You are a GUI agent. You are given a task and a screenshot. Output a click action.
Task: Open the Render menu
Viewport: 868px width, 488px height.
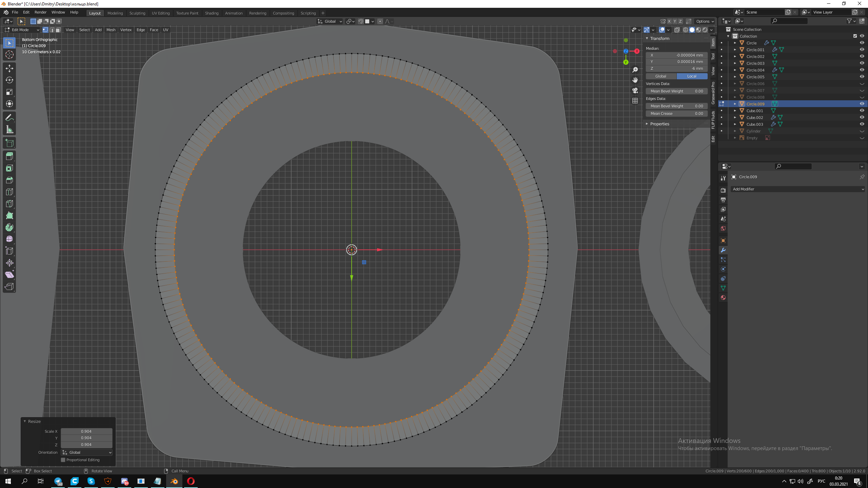point(40,12)
